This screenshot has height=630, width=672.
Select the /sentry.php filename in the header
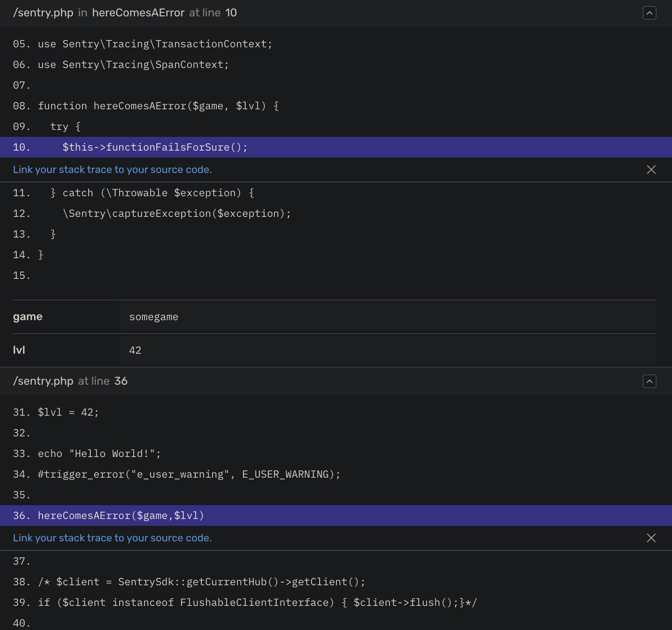(43, 13)
